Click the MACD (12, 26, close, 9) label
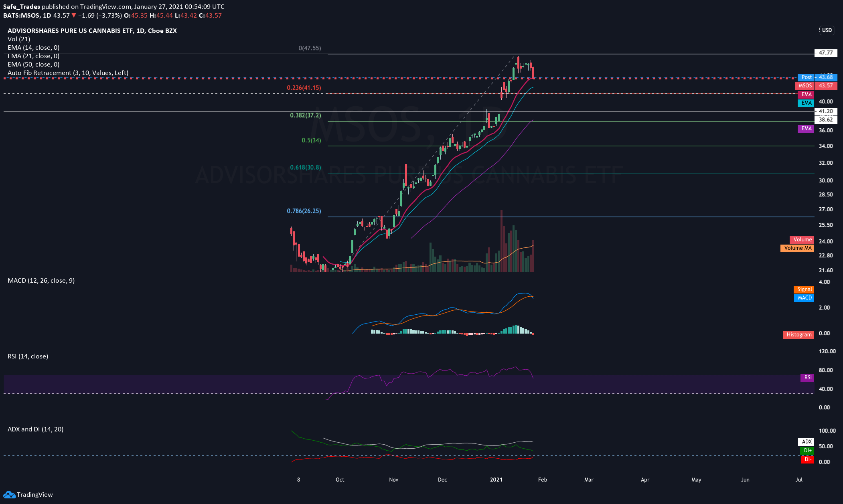Screen dimensions: 843x504 click(x=41, y=280)
